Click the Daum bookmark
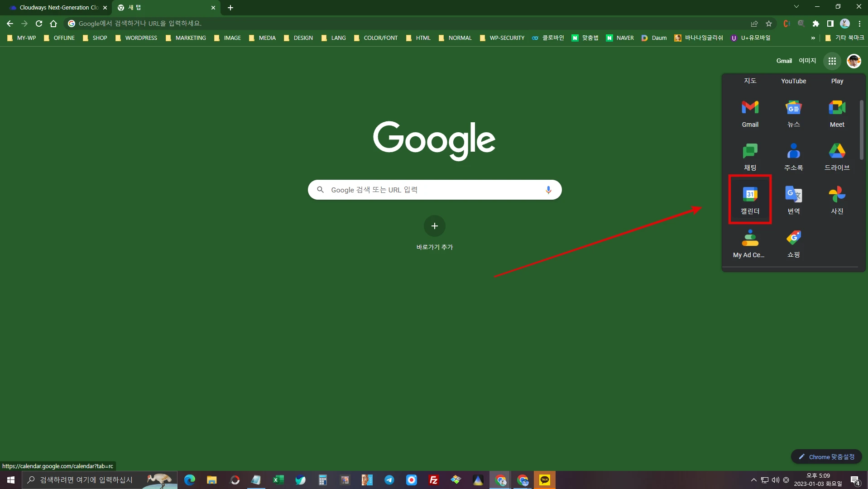The image size is (868, 489). click(654, 38)
